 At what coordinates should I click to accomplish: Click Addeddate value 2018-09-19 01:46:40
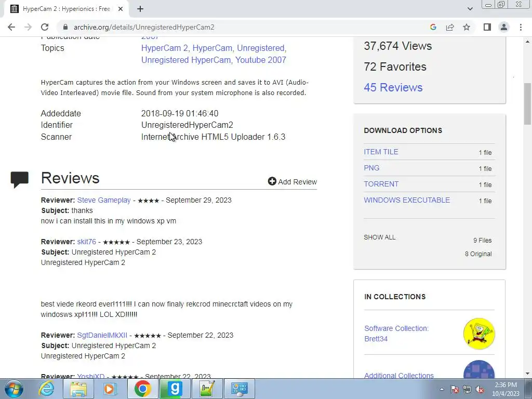(x=180, y=114)
